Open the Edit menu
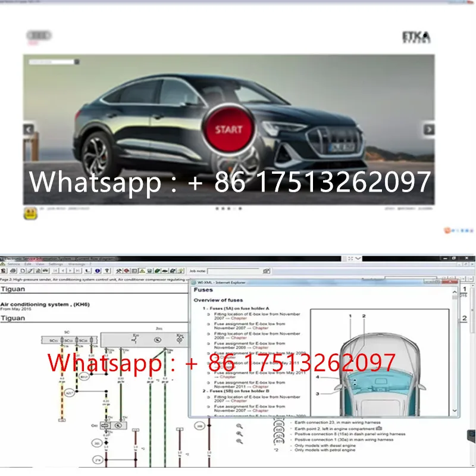The image size is (476, 476). click(28, 264)
